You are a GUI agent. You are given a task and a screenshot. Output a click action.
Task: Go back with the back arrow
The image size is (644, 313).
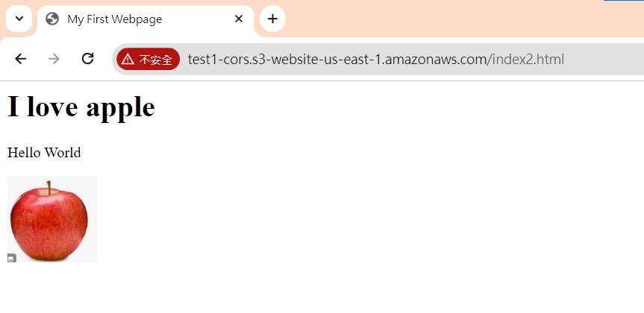21,59
